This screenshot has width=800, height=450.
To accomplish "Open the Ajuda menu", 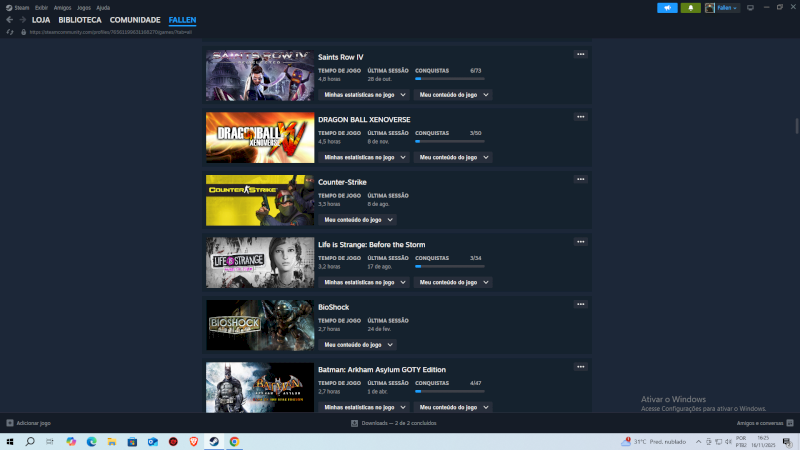I will [x=103, y=8].
